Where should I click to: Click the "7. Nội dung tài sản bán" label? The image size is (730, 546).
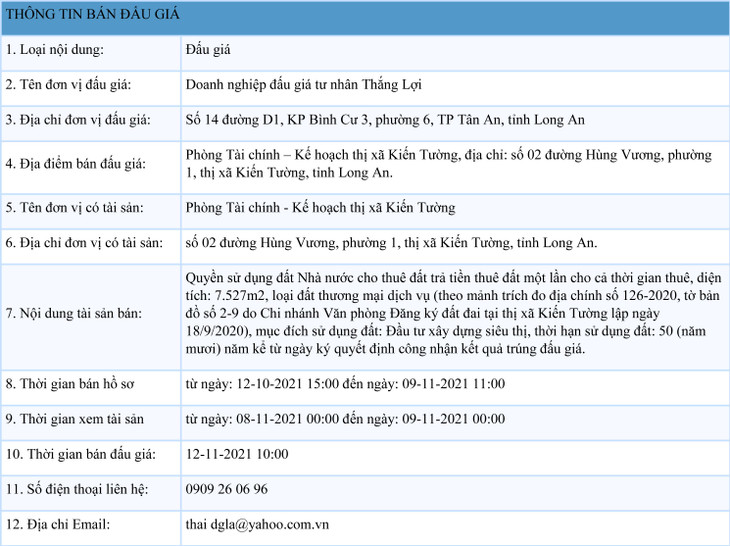click(74, 314)
